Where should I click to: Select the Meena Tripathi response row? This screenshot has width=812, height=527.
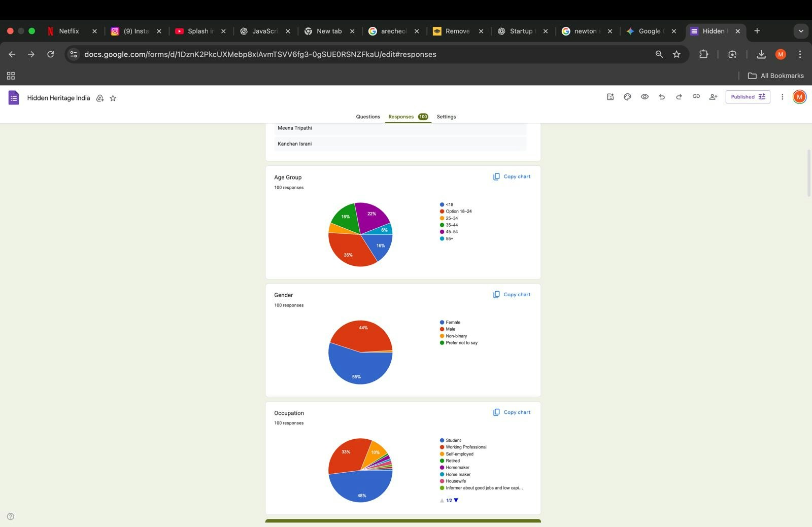tap(400, 128)
